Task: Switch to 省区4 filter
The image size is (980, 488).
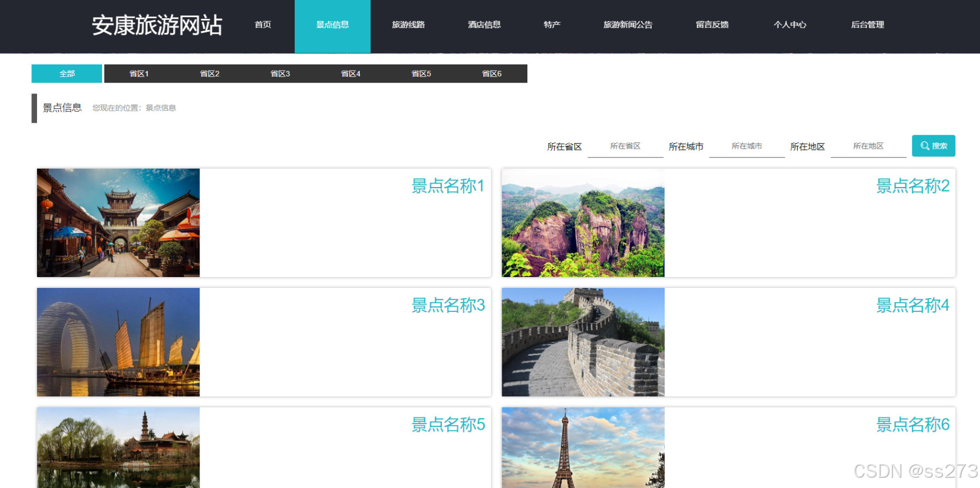Action: tap(351, 74)
